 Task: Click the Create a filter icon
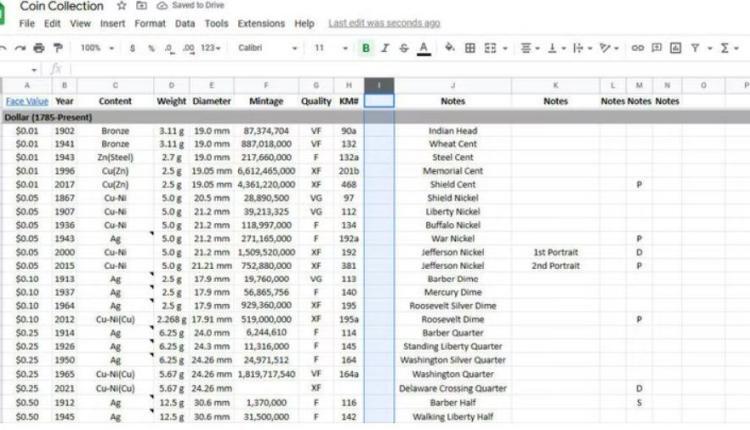(x=699, y=48)
